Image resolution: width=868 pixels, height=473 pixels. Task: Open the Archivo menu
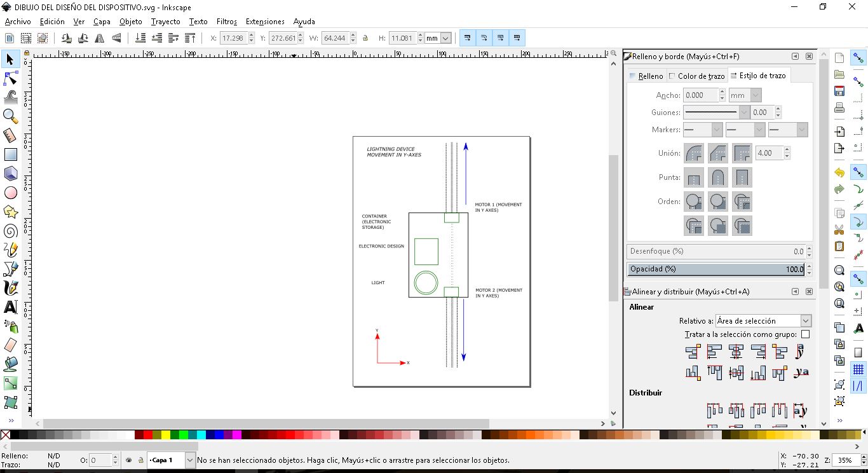pos(18,22)
